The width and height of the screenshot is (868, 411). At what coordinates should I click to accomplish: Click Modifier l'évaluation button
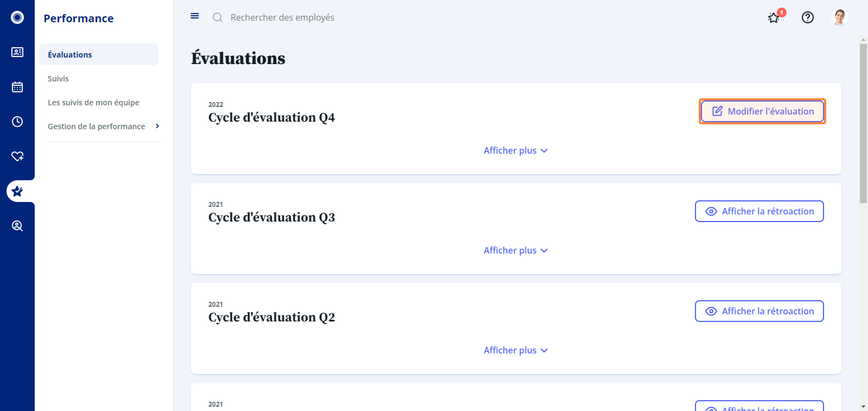click(762, 111)
